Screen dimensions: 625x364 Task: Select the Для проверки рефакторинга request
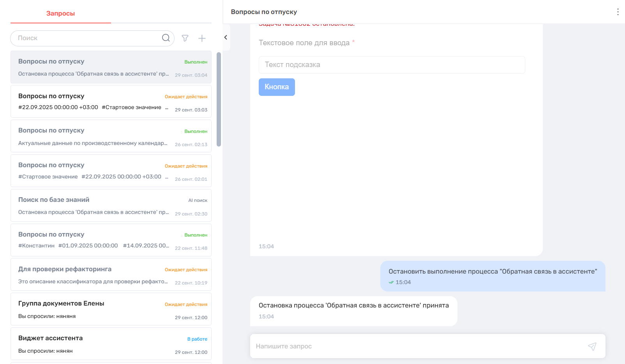coord(111,275)
